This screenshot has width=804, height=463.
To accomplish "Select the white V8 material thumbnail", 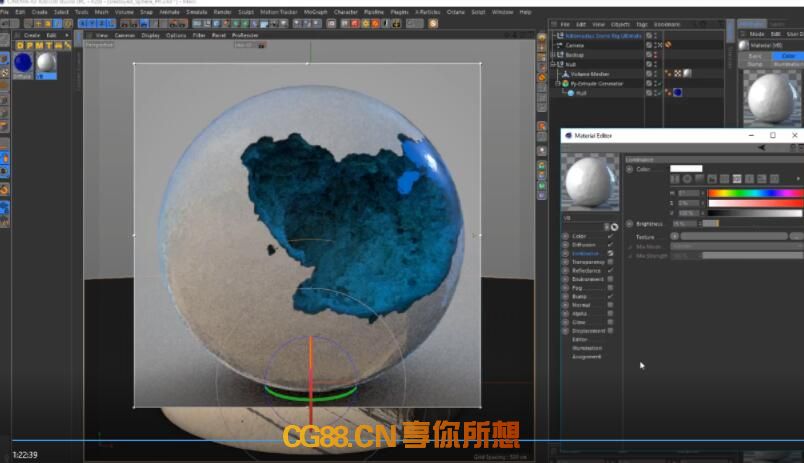I will [x=46, y=63].
